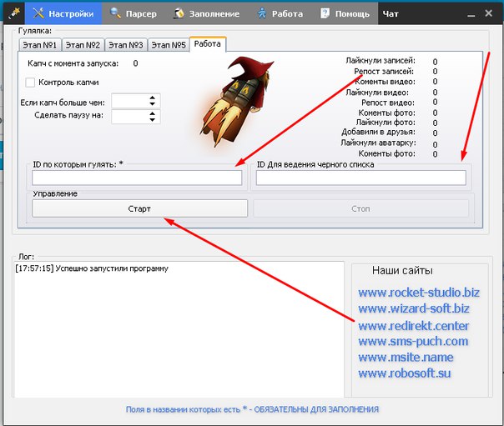Increase the Если капч больше чем value

(x=153, y=98)
